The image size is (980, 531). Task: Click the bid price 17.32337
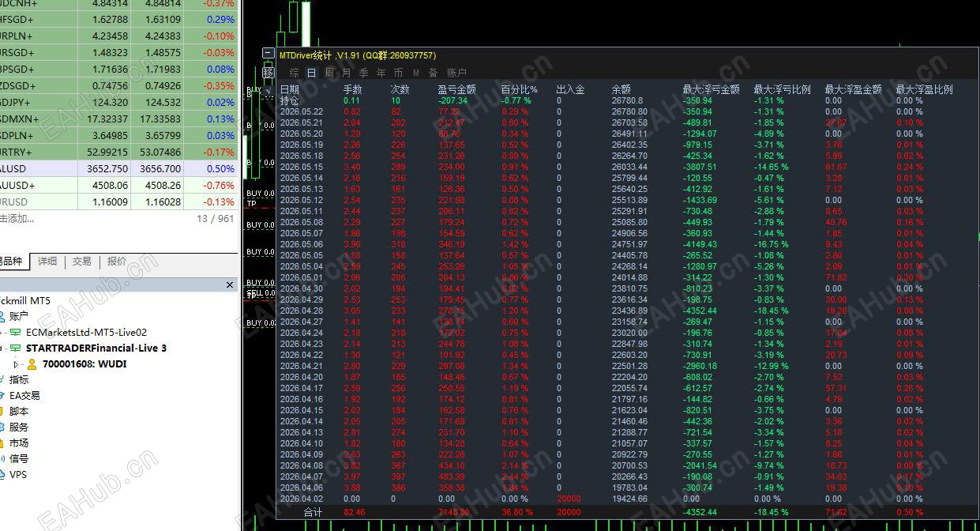[107, 119]
